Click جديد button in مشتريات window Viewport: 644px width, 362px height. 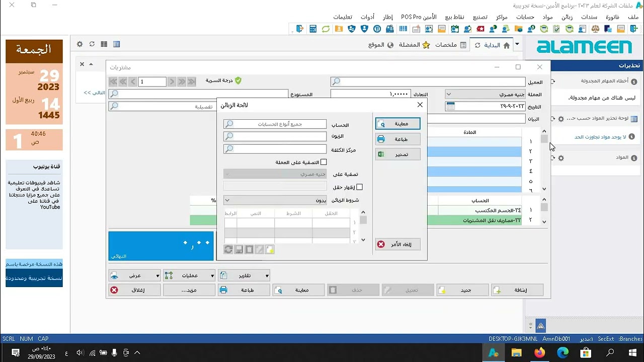pos(462,290)
